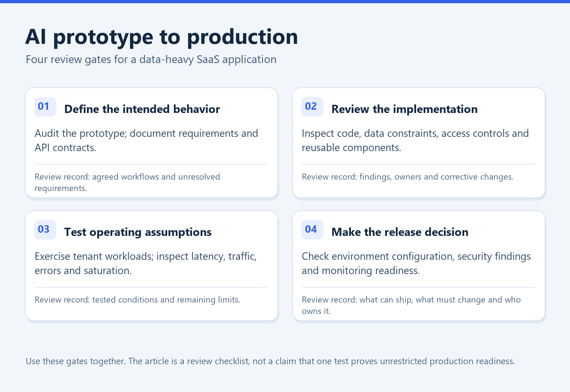The width and height of the screenshot is (570, 392).
Task: Click the 01 step number badge
Action: (x=45, y=107)
